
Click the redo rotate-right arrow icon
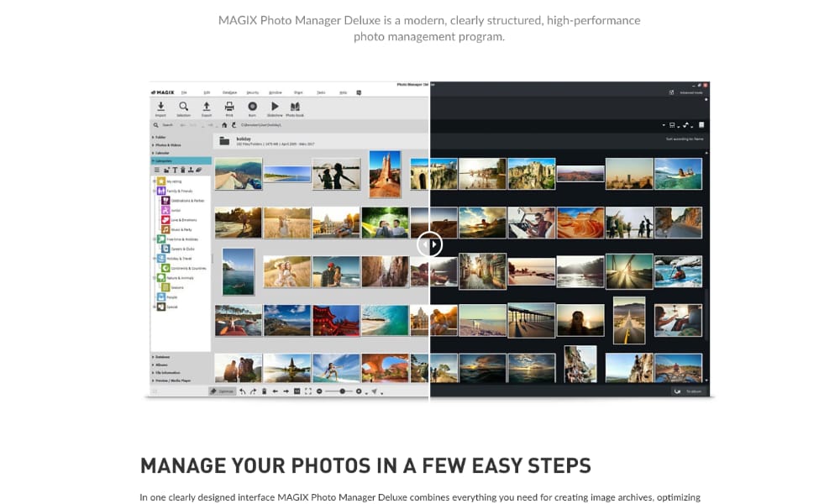click(x=253, y=391)
